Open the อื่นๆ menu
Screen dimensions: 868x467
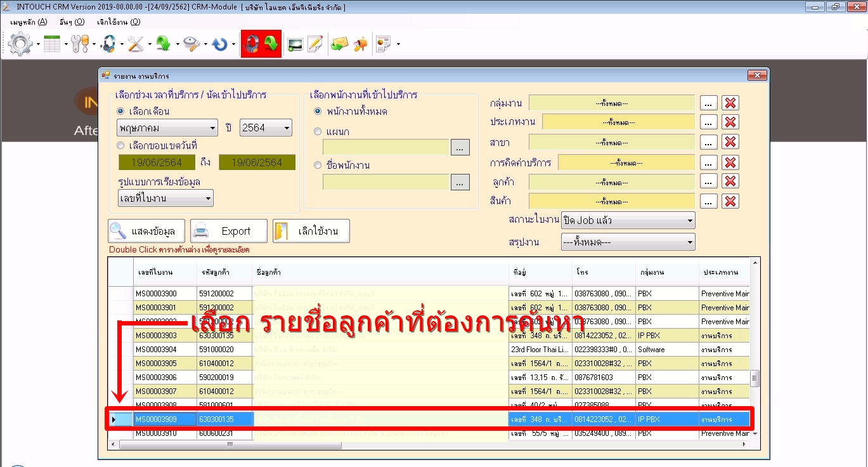(72, 22)
